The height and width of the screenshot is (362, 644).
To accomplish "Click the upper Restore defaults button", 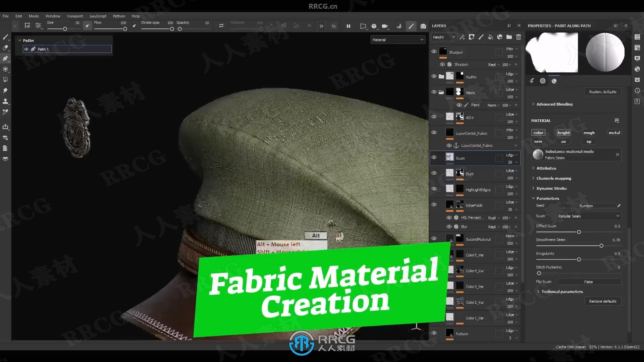I will [603, 92].
